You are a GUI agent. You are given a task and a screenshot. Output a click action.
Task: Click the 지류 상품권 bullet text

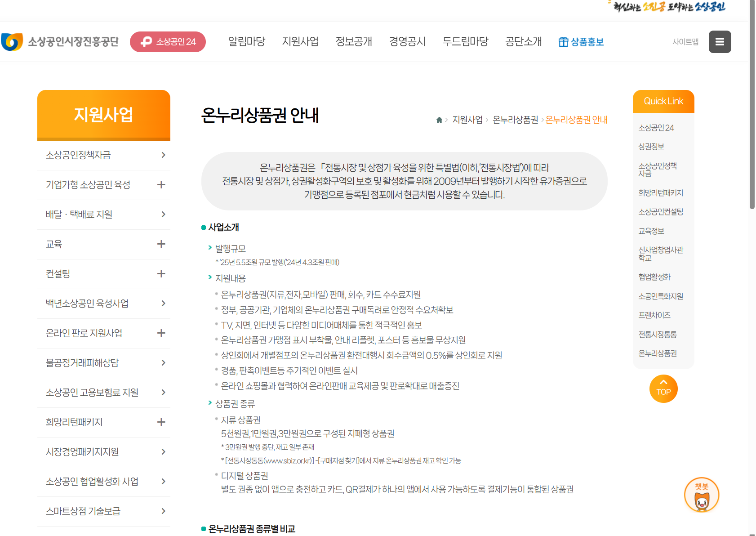[x=241, y=420]
